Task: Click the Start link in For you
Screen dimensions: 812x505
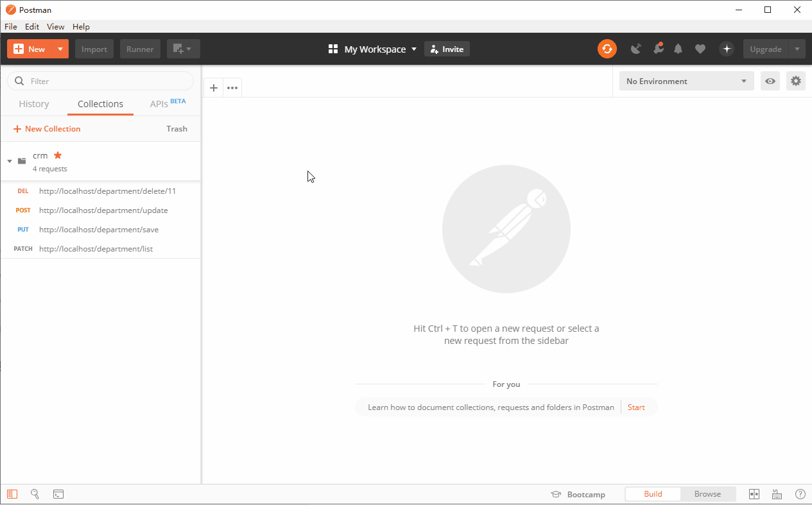Action: 636,407
